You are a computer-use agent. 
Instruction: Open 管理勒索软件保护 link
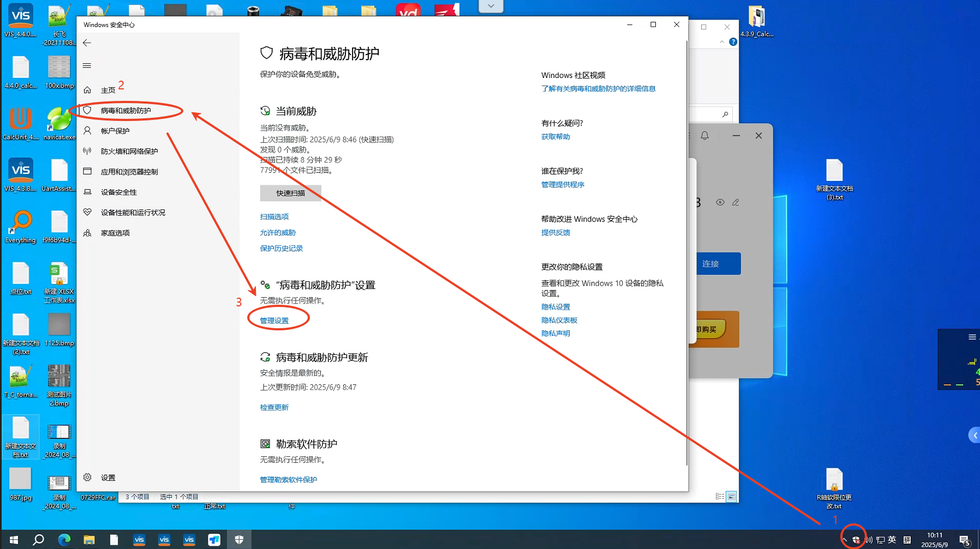289,480
